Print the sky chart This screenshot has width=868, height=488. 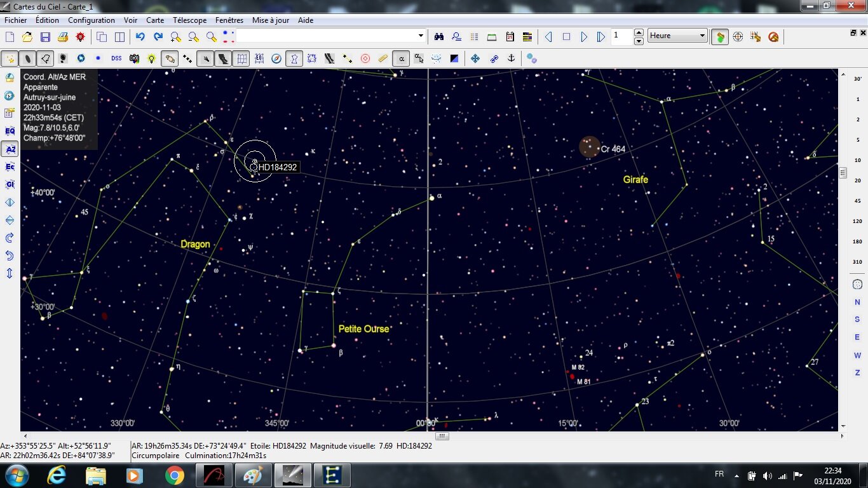pyautogui.click(x=63, y=37)
